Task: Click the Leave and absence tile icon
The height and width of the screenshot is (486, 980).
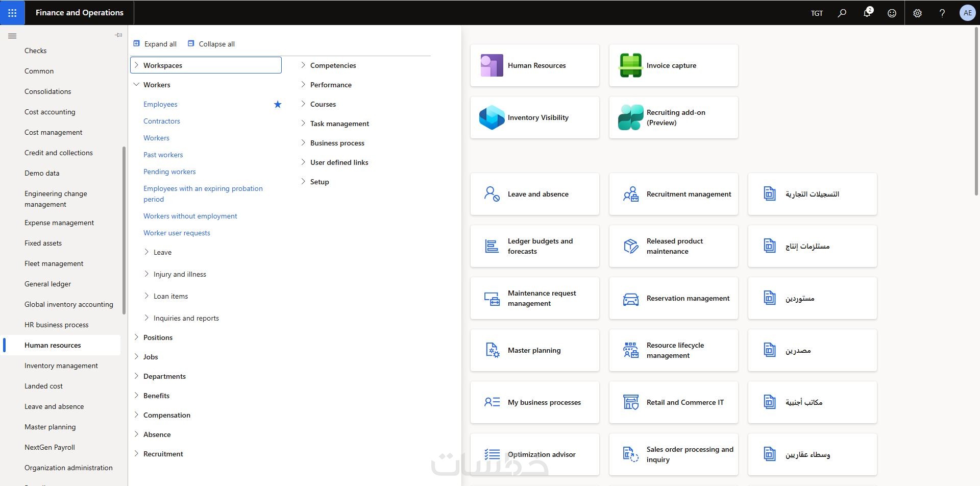Action: (492, 194)
